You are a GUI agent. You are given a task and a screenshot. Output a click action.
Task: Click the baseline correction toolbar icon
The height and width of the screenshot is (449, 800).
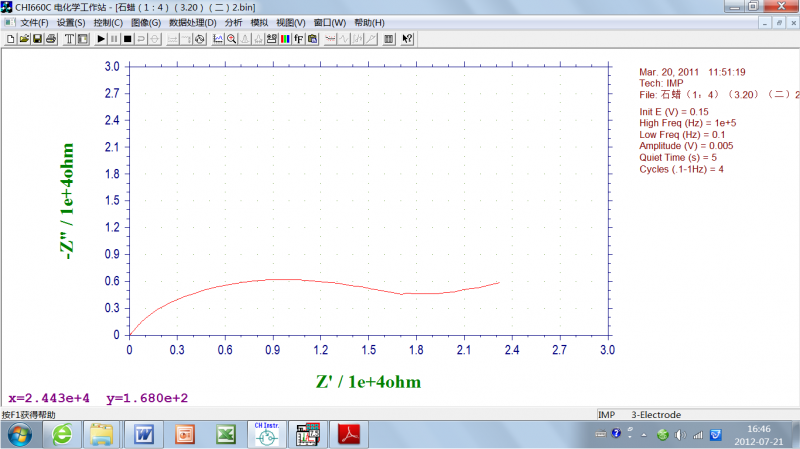point(371,39)
